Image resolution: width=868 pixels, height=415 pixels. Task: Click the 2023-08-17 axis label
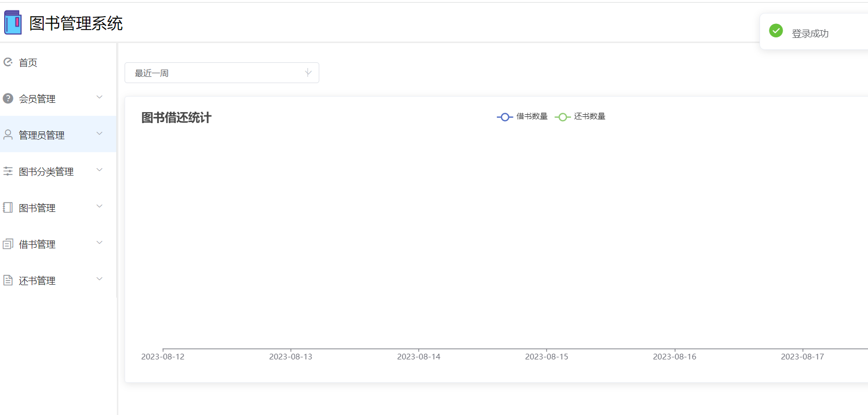coord(803,357)
